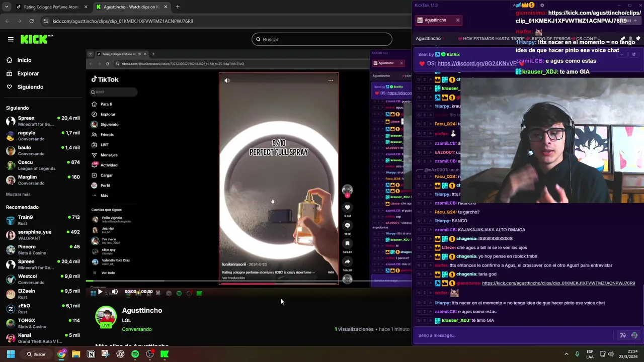The height and width of the screenshot is (362, 644).
Task: Expand followed list with Mostrar más
Action: click(18, 194)
